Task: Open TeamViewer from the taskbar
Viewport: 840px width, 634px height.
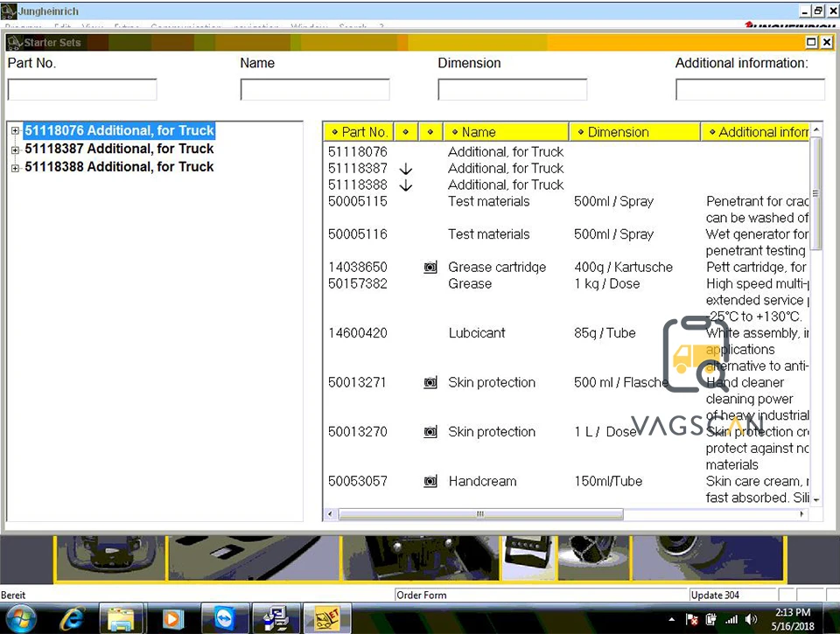Action: tap(225, 619)
